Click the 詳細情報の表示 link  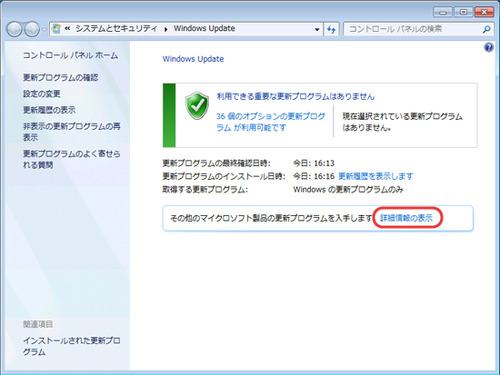pyautogui.click(x=406, y=218)
